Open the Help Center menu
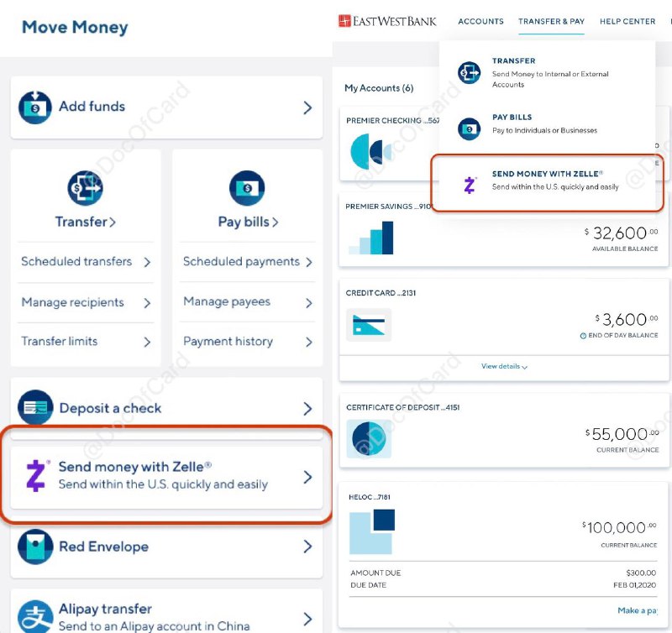This screenshot has height=633, width=672. pos(627,21)
